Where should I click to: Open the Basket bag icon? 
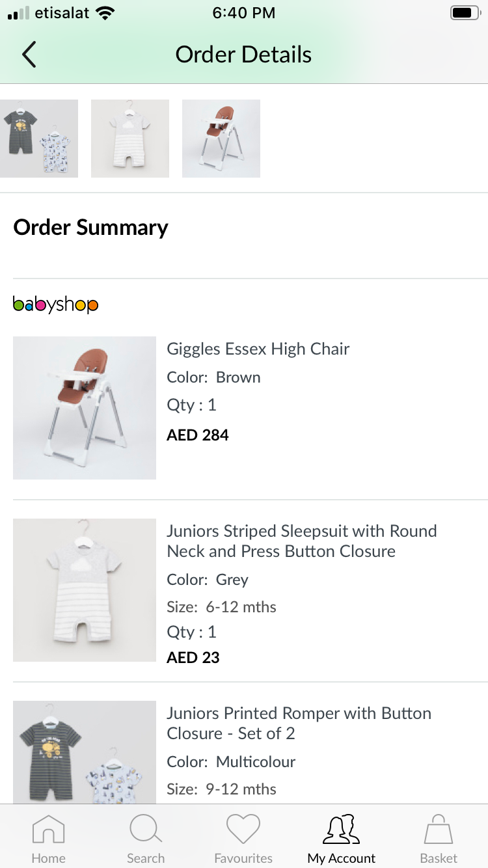click(439, 830)
